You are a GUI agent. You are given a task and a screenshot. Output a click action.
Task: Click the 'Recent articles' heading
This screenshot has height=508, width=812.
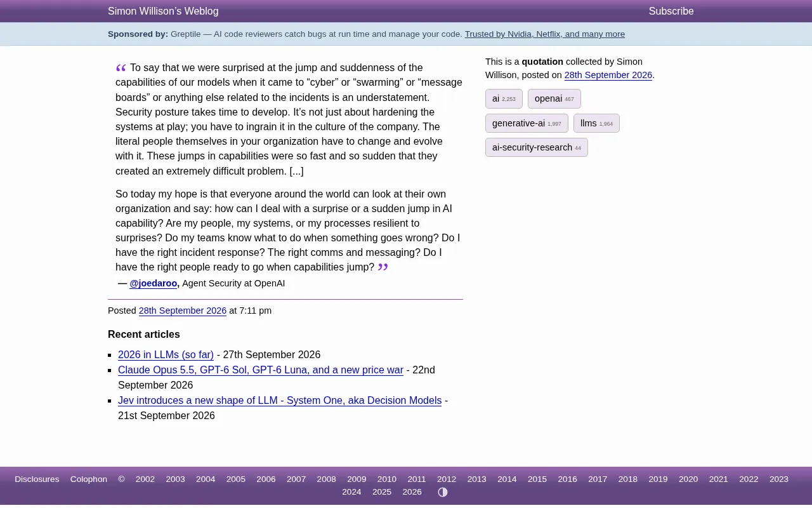point(144,335)
